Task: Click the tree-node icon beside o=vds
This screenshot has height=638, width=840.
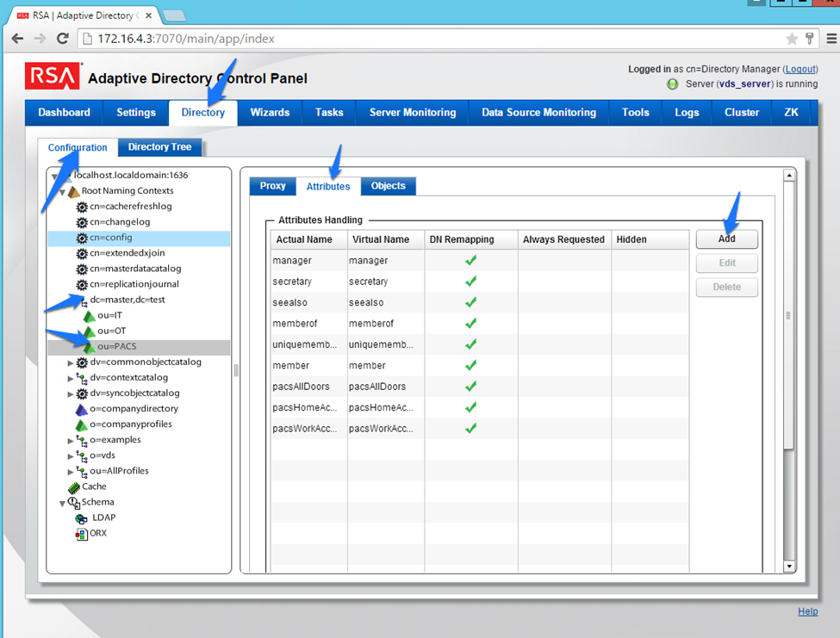Action: 82,455
